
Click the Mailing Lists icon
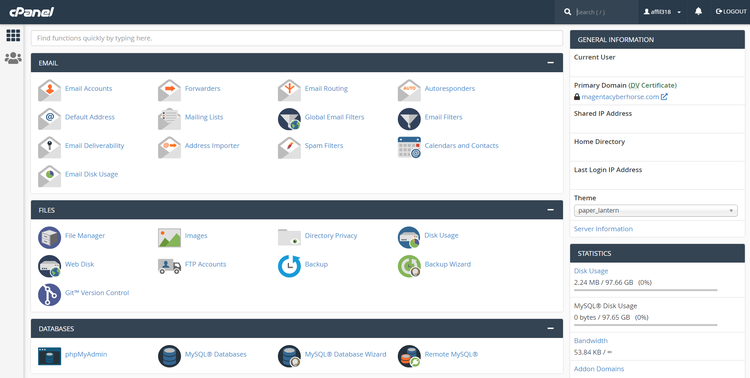tap(169, 119)
